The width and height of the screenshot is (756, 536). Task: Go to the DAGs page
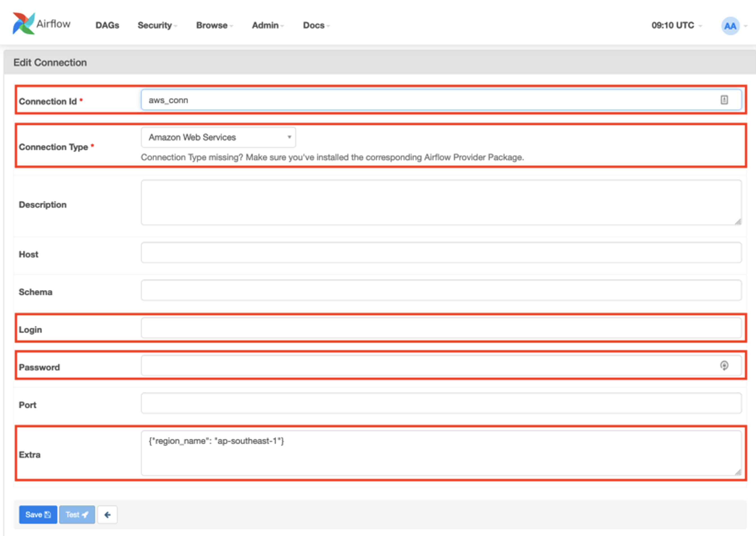click(107, 26)
